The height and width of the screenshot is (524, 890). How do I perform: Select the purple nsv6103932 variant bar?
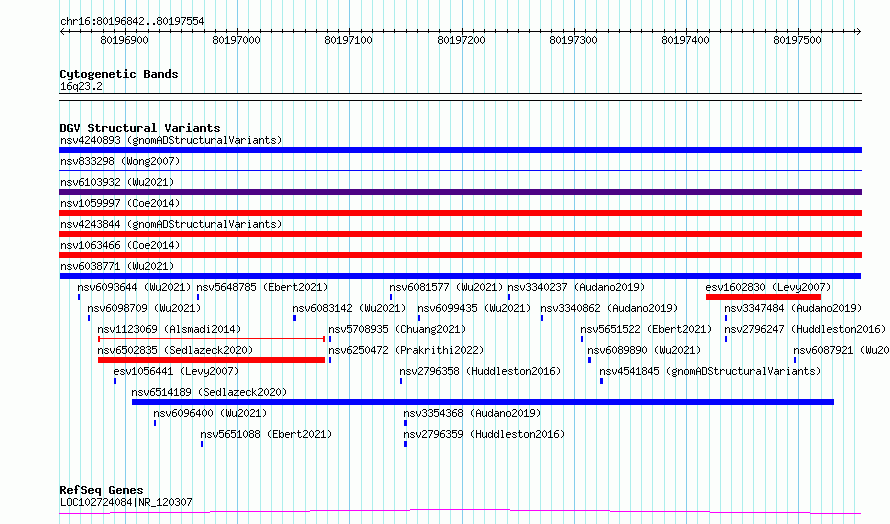460,192
